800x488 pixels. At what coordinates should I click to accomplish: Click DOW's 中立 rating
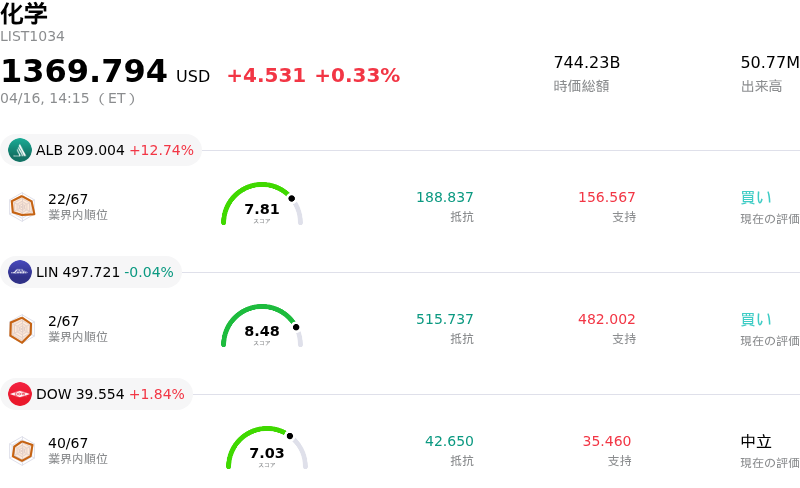(x=756, y=441)
